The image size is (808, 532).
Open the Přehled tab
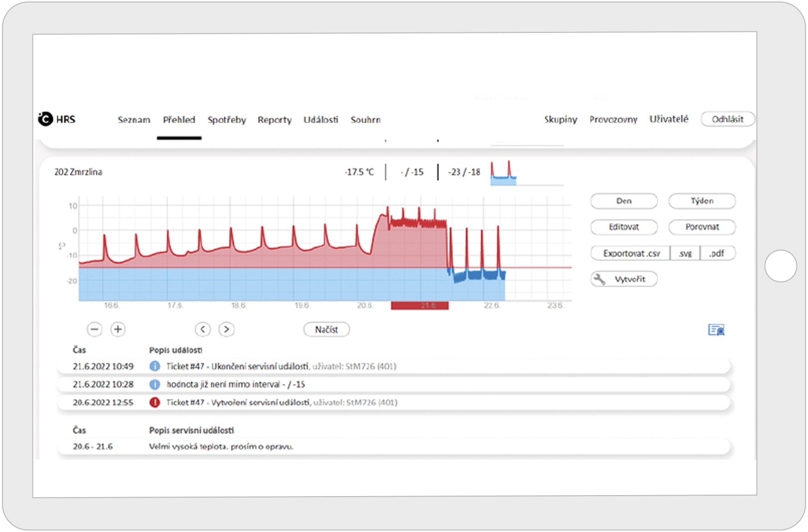pyautogui.click(x=179, y=120)
